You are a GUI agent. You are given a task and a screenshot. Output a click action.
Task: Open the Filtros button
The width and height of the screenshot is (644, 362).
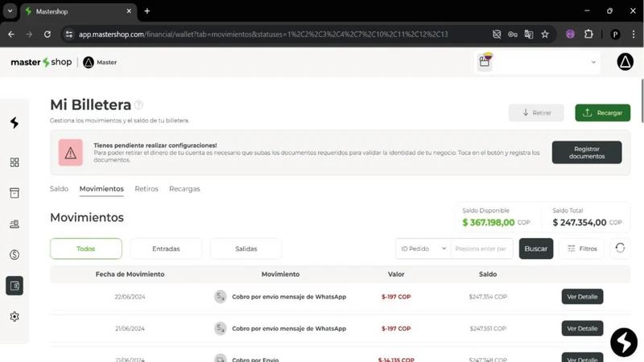(x=581, y=249)
